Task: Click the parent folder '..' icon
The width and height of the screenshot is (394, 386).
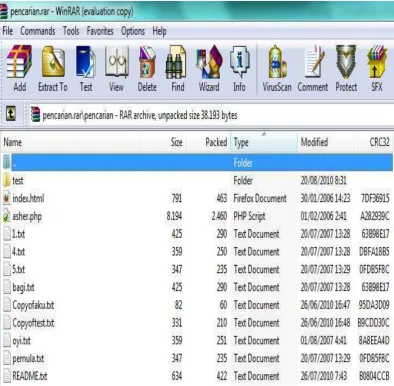Action: [7, 162]
